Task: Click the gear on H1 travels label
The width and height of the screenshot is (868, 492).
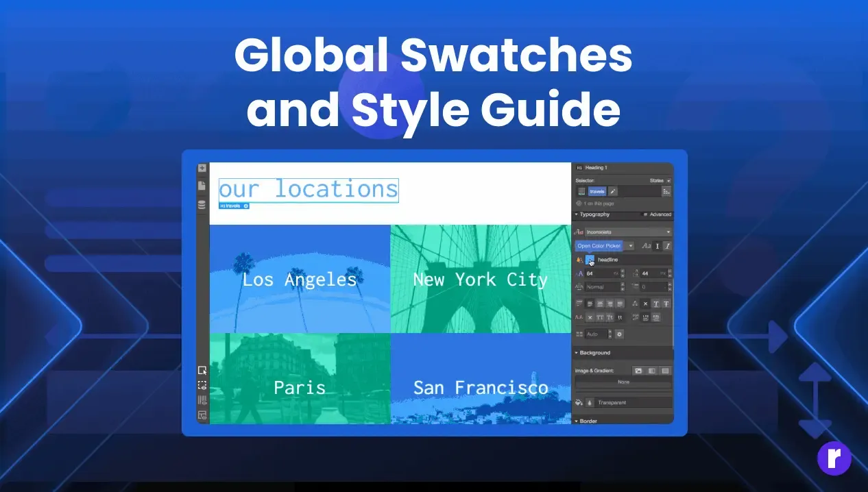Action: [x=246, y=206]
